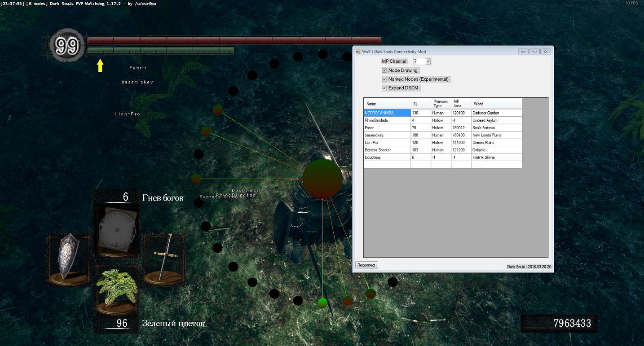644x346 pixels.
Task: Click the Darkroot Garden world cell
Action: 497,113
